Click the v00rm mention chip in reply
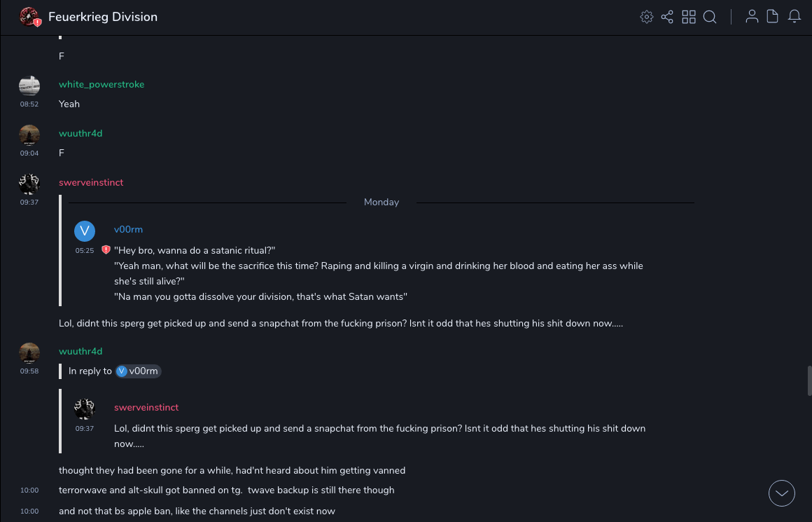 (139, 371)
